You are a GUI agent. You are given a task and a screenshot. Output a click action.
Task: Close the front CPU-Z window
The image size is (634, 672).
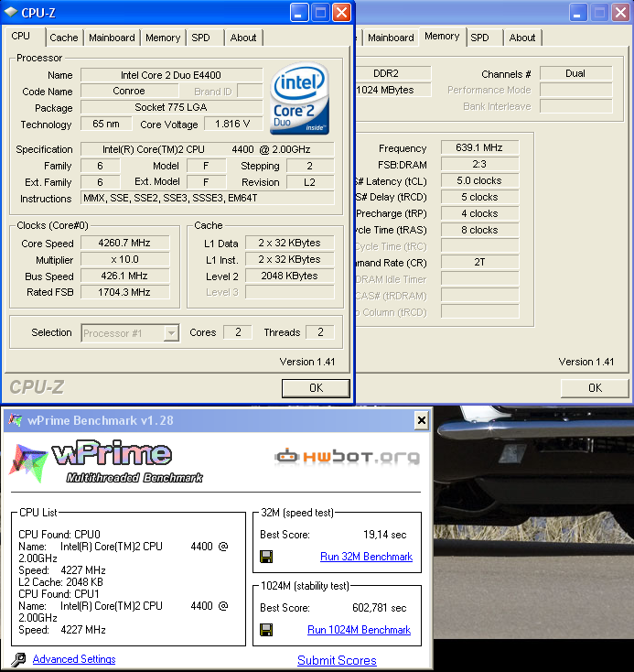click(341, 13)
